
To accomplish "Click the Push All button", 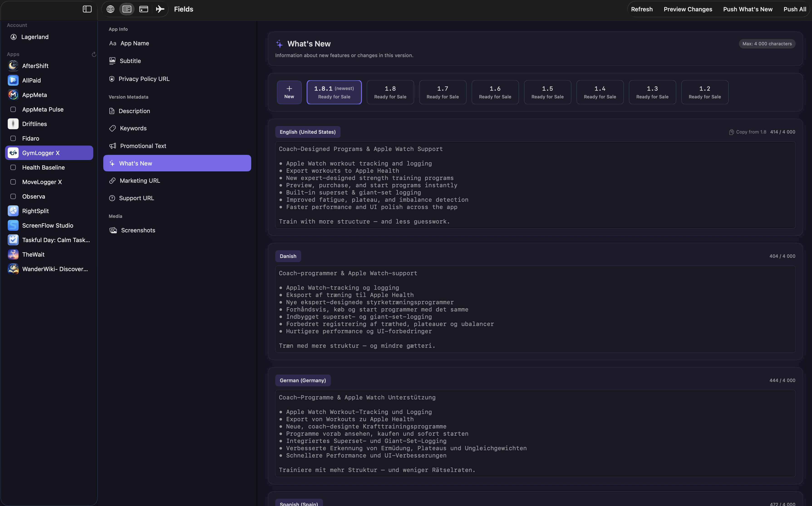I will pyautogui.click(x=795, y=9).
